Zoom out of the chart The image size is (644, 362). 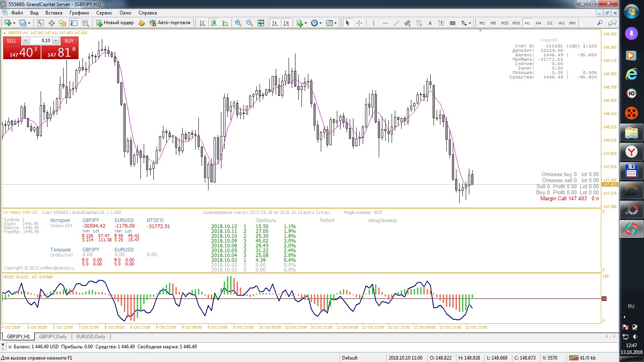(250, 23)
